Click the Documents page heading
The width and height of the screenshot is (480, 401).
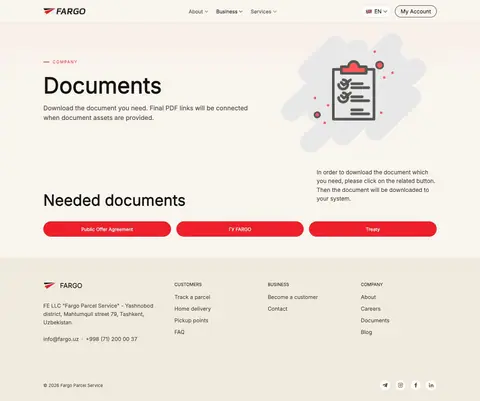(x=102, y=86)
